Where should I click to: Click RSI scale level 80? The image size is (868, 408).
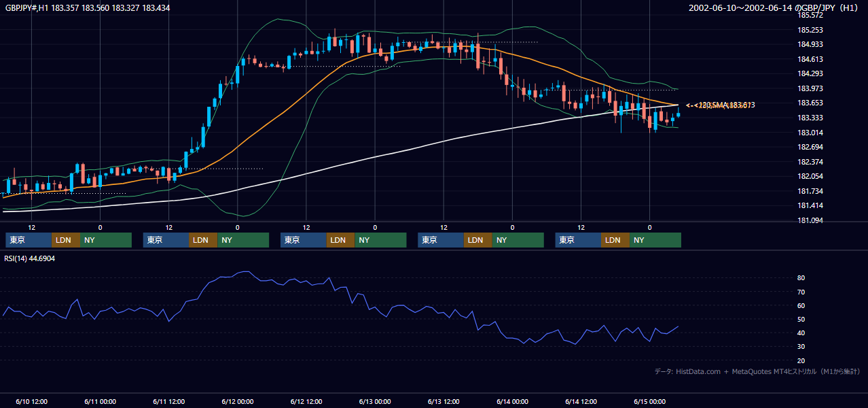(x=801, y=278)
